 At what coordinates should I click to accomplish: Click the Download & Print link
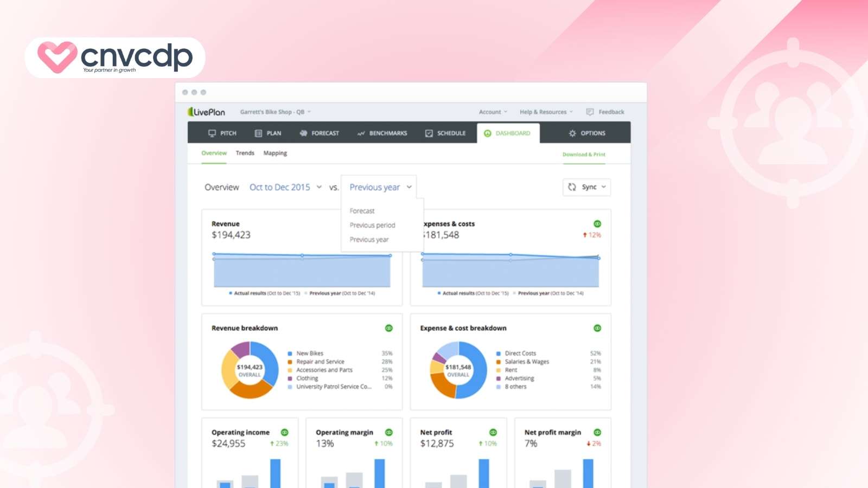pos(584,155)
